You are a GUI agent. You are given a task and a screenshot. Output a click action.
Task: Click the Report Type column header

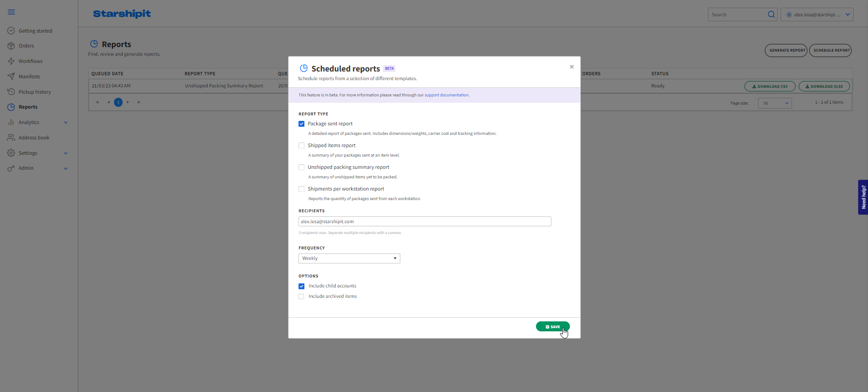click(x=200, y=74)
